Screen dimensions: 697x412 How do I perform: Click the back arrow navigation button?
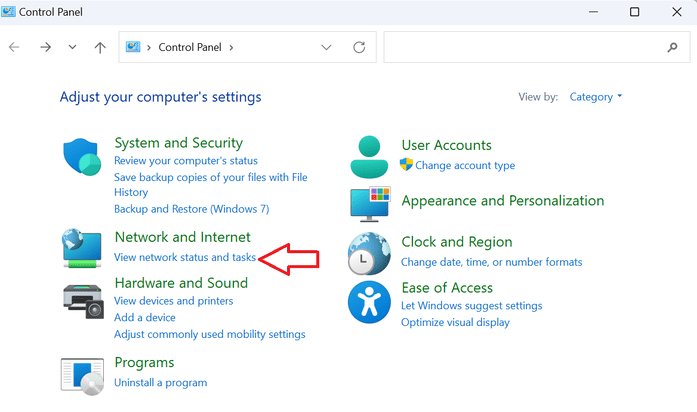point(14,47)
